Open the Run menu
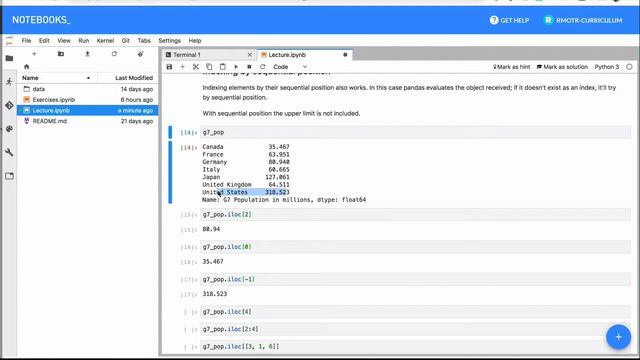This screenshot has height=360, width=640. (x=83, y=40)
